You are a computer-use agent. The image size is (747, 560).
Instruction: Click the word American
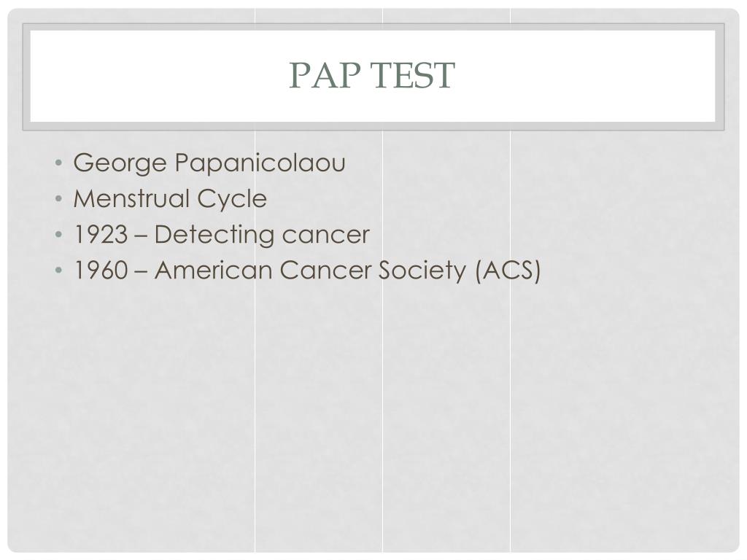213,270
